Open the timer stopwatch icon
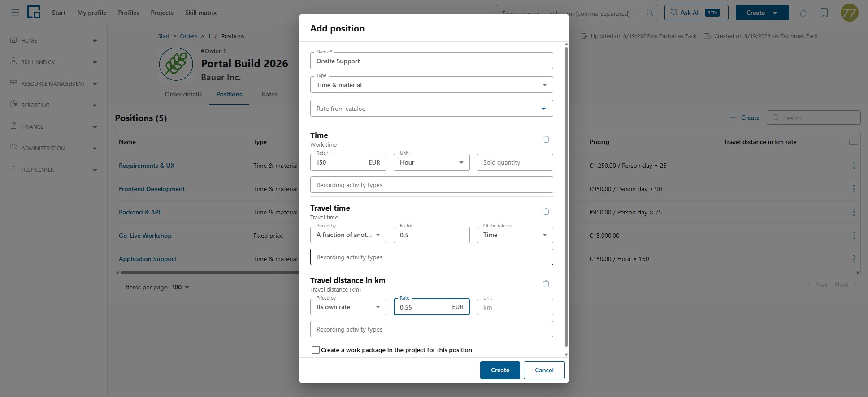 [x=803, y=13]
